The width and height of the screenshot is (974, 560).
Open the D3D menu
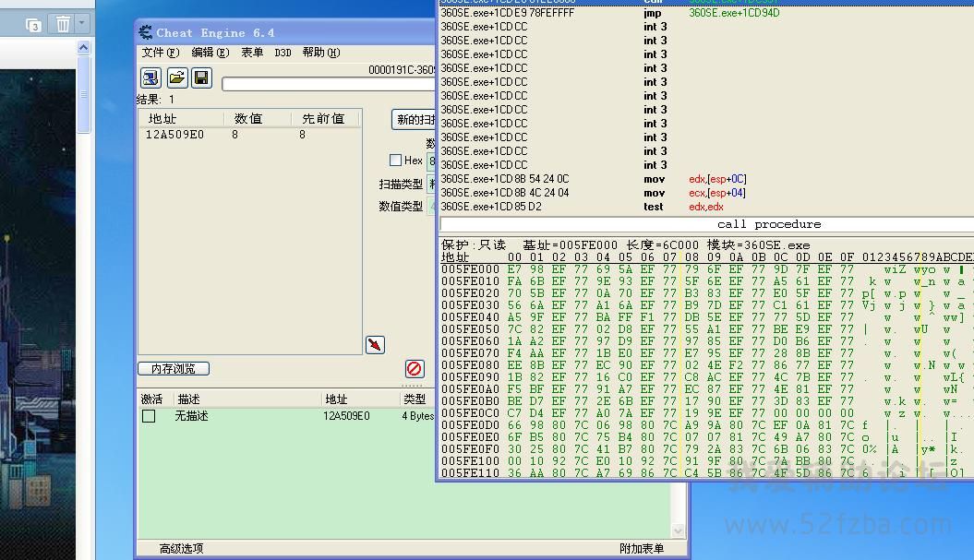(283, 53)
